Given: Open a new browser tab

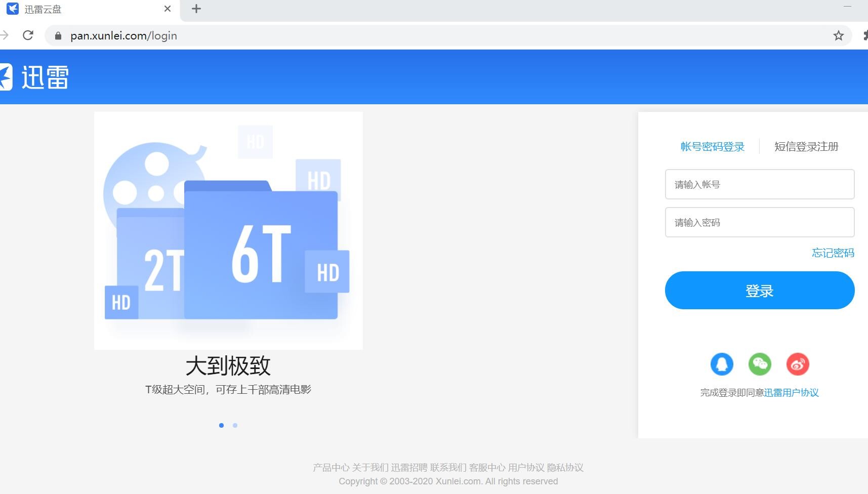Looking at the screenshot, I should coord(196,9).
